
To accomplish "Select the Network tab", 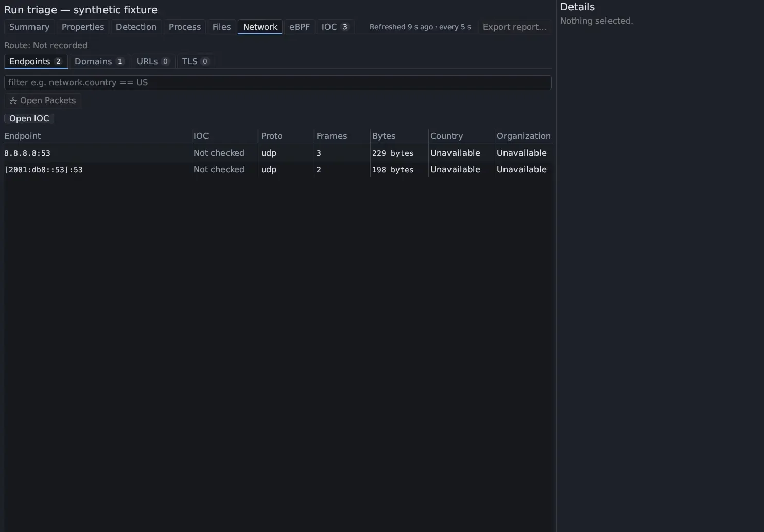I will 260,27.
